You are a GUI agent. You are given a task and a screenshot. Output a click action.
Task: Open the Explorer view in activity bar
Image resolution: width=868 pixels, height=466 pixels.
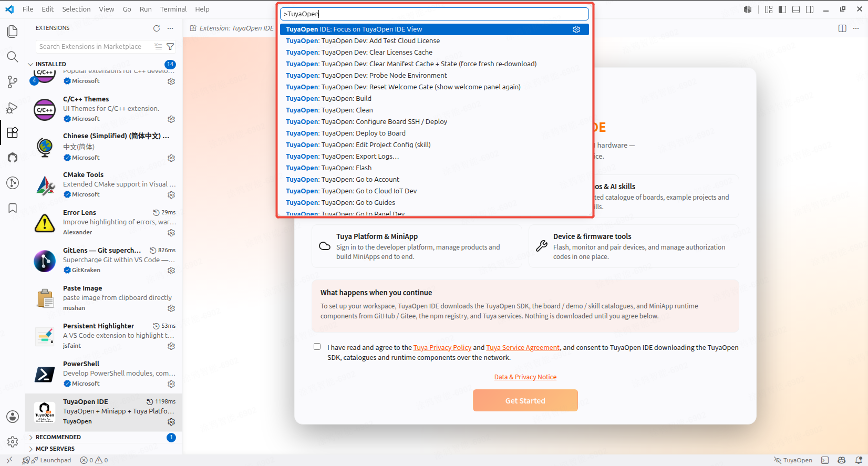(13, 32)
